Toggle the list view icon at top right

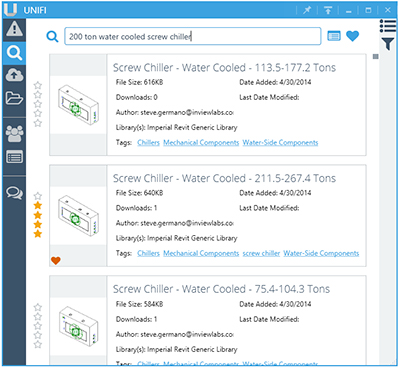point(388,26)
